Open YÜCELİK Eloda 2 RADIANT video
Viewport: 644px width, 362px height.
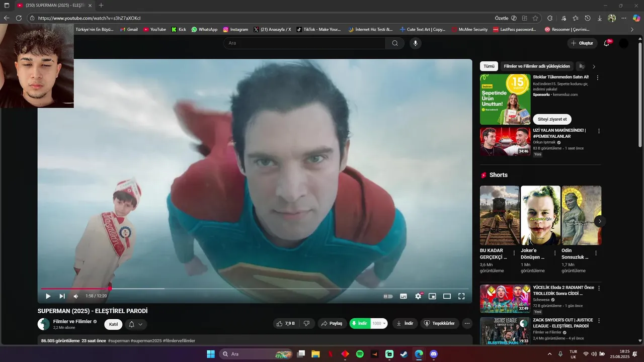[505, 299]
